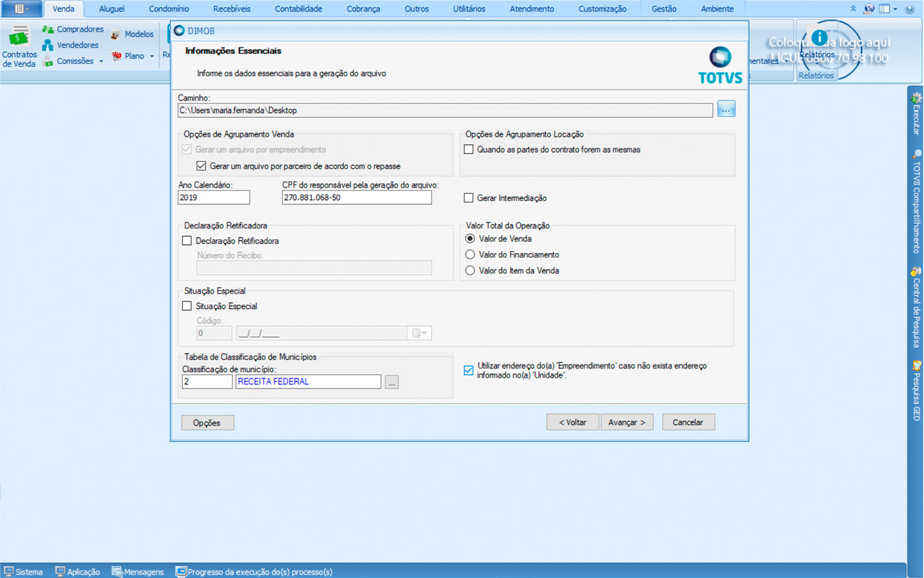Click Mensagens in the status bar
The width and height of the screenshot is (924, 578).
pyautogui.click(x=138, y=572)
